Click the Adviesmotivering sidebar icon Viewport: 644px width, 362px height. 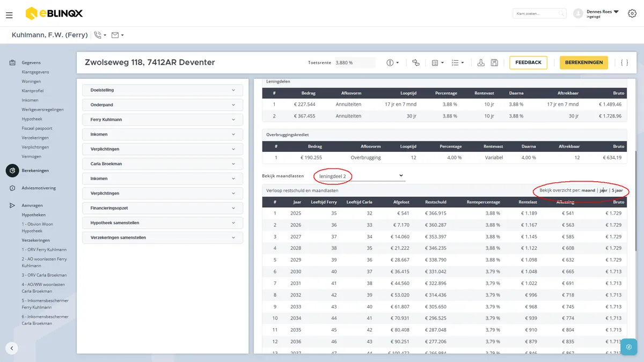(x=12, y=188)
